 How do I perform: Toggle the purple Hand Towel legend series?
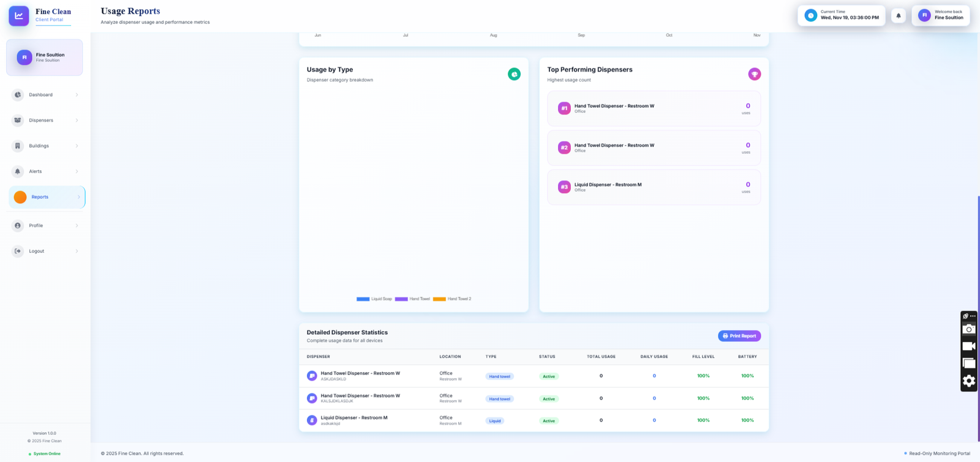click(413, 299)
